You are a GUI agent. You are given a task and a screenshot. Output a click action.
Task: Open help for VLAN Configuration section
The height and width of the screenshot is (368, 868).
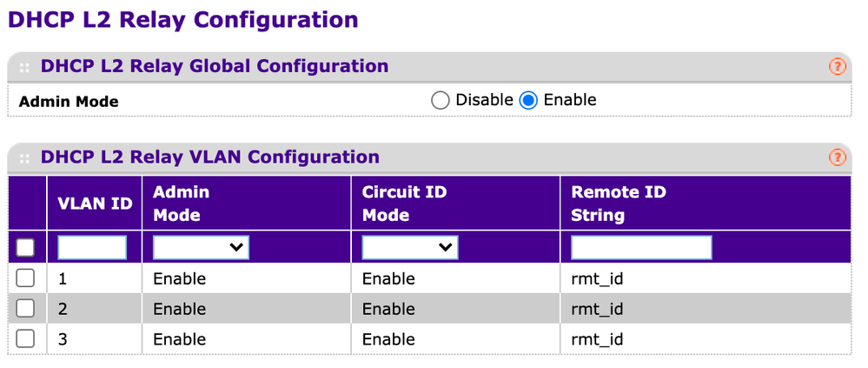click(837, 157)
